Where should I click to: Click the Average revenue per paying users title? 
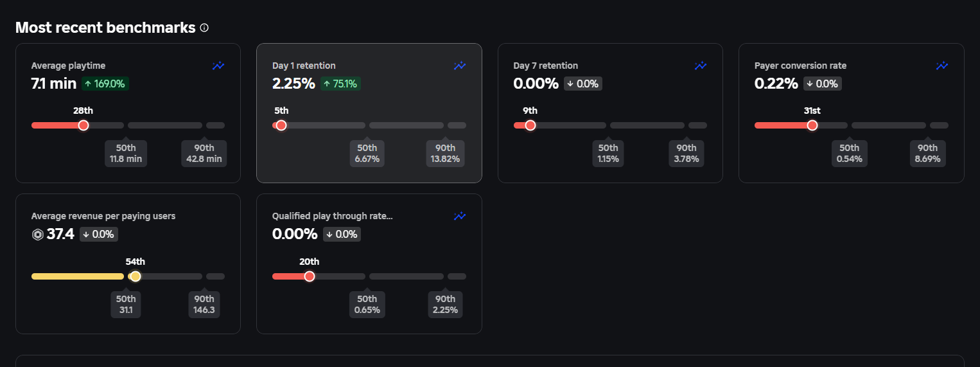tap(103, 216)
